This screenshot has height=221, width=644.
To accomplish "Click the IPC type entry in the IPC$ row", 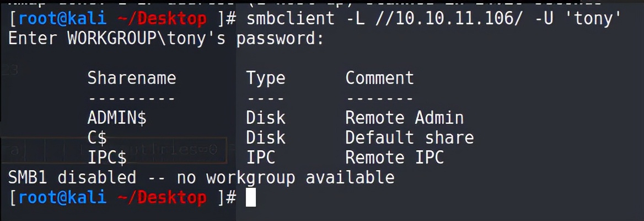I will coord(261,157).
